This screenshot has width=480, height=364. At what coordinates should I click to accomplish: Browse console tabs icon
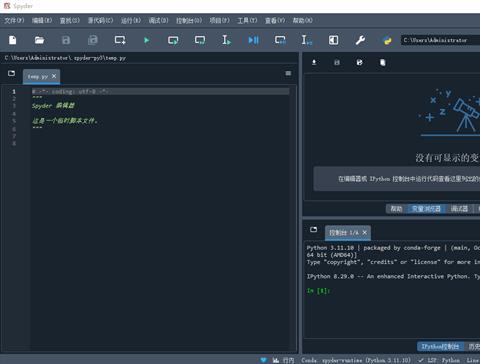(313, 229)
